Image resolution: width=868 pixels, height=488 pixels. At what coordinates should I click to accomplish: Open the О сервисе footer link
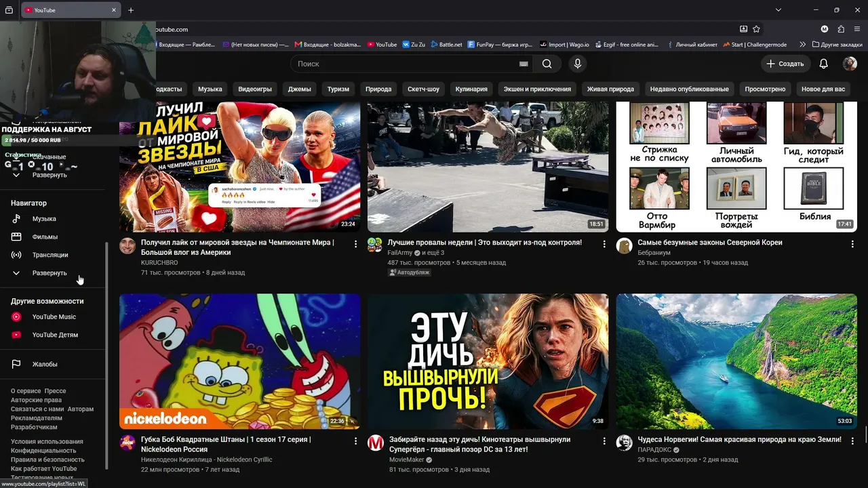(x=26, y=391)
